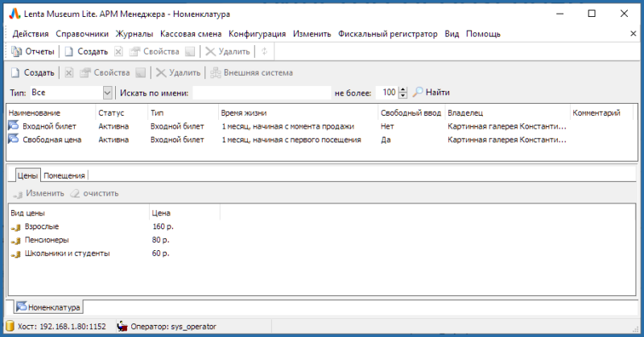Switch to the Помещения tab
This screenshot has width=644, height=337.
coord(64,175)
